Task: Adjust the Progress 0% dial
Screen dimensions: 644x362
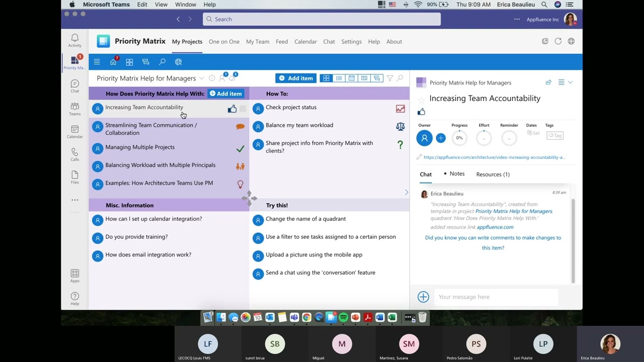Action: (459, 138)
